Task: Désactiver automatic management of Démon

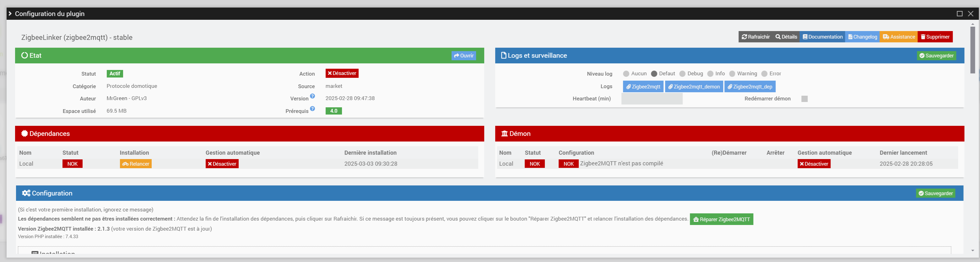Action: pos(814,164)
